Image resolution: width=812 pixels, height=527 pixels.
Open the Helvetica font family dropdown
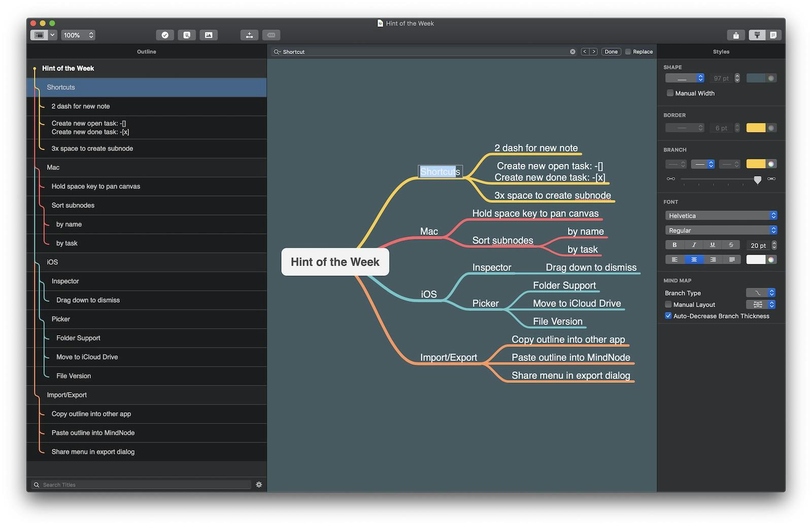pos(721,216)
